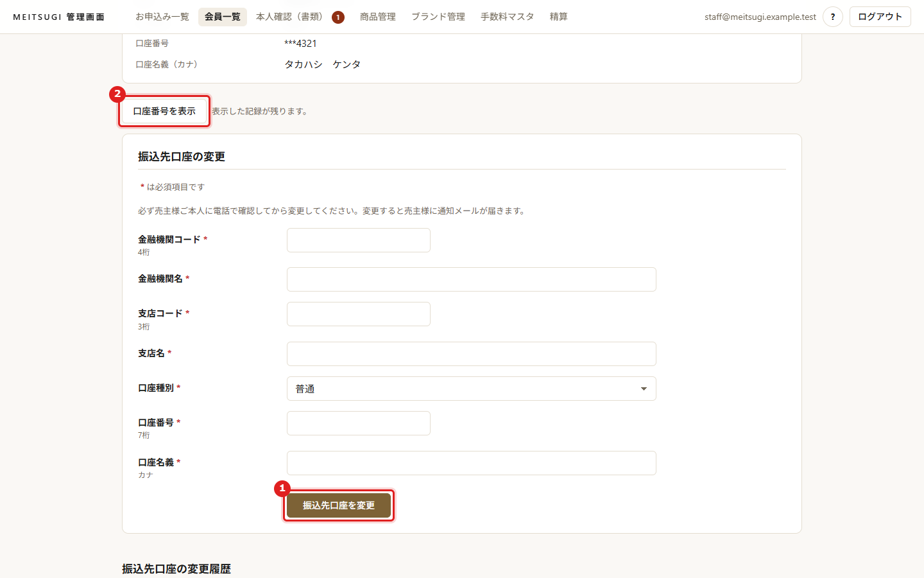Navigate to the 精算 tab

tap(559, 17)
